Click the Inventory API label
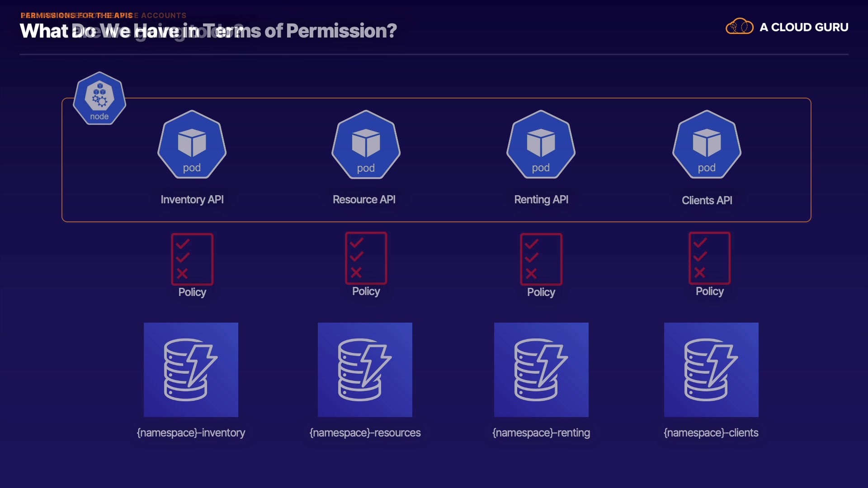 coord(192,200)
